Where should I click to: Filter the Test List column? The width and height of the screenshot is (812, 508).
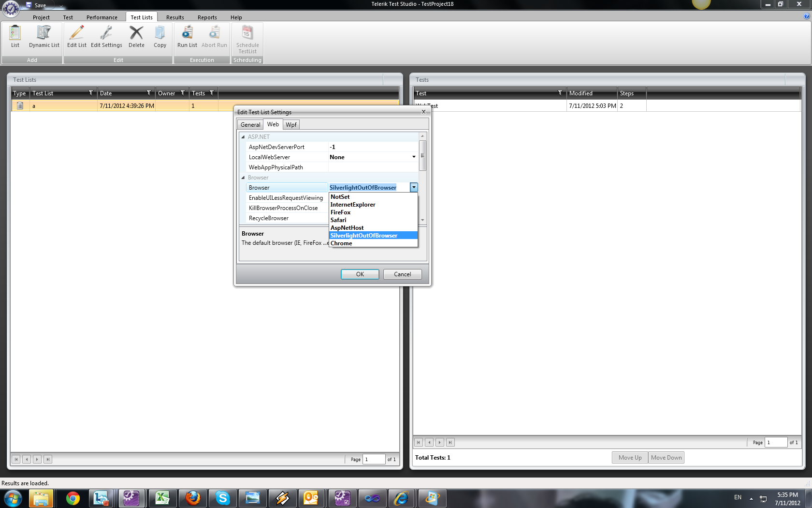(91, 93)
